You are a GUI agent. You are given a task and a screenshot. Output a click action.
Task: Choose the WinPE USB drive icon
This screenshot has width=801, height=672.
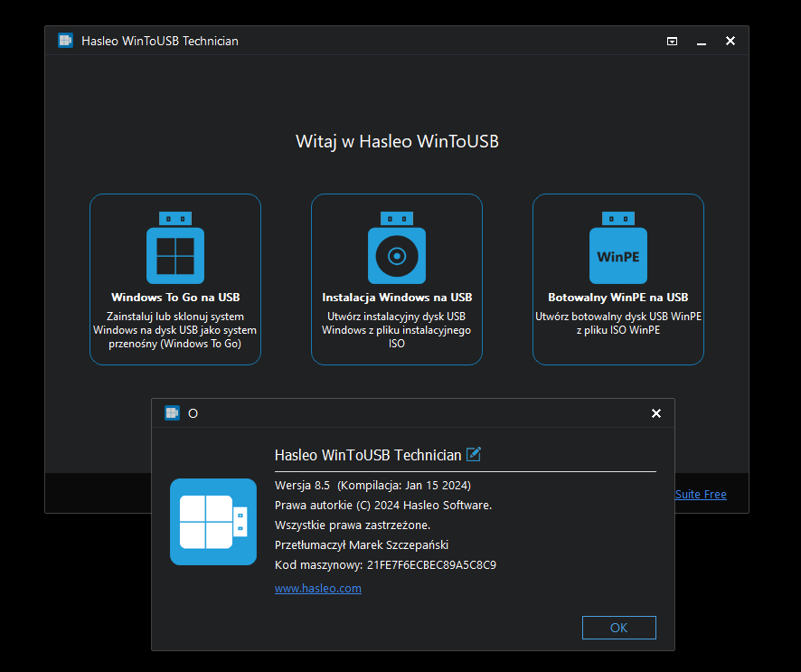[618, 248]
